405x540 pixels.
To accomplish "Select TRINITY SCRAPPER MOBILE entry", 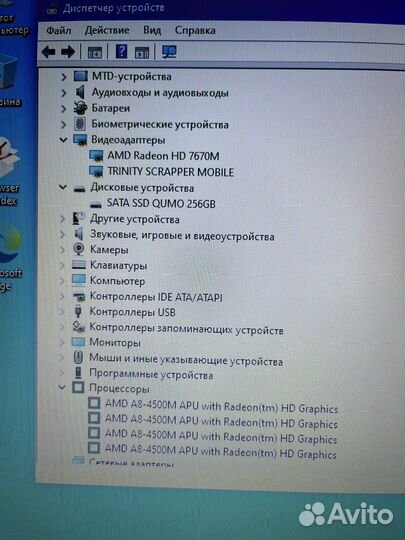I will [x=170, y=172].
